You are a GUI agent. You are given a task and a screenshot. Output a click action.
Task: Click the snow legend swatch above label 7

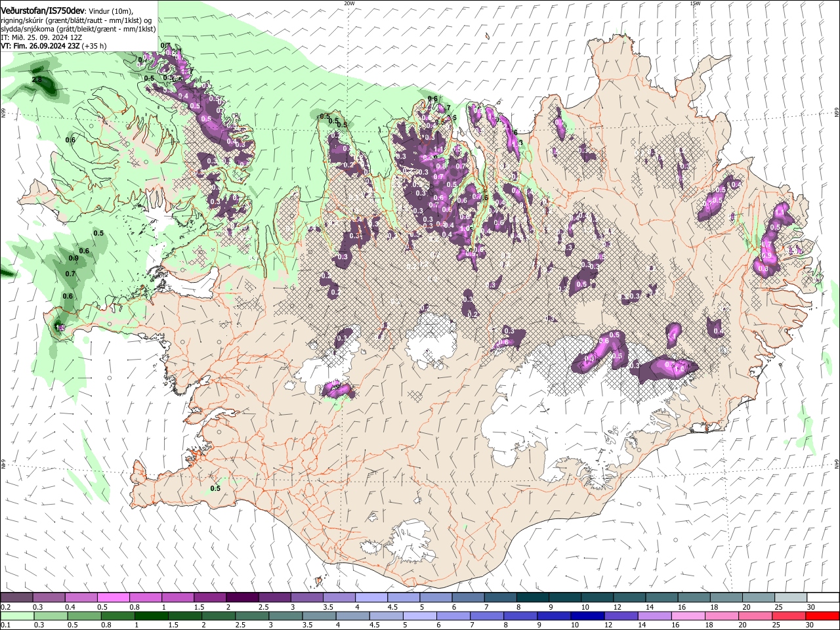point(501,598)
